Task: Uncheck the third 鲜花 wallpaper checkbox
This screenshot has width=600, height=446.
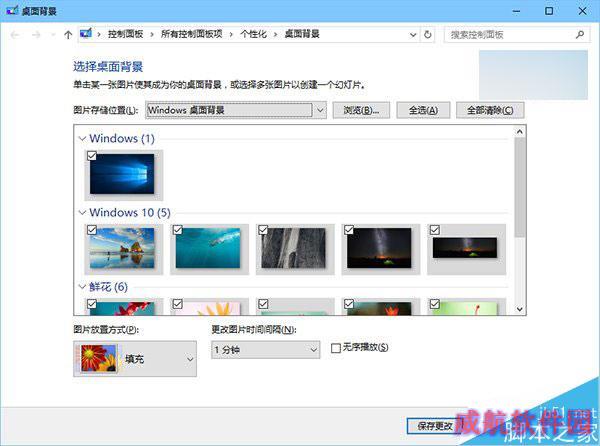Action: (263, 304)
